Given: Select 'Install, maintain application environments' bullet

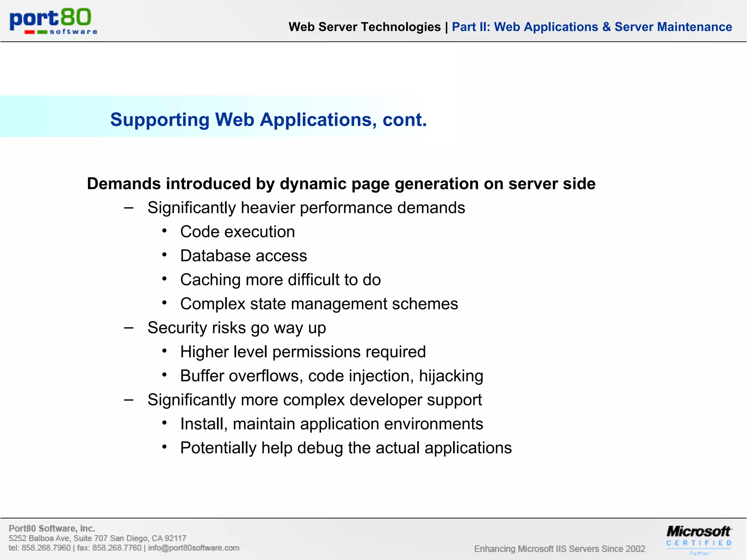Looking at the screenshot, I should (332, 424).
